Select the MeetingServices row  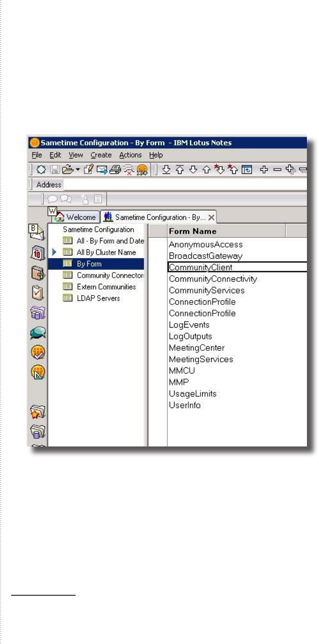point(237,359)
